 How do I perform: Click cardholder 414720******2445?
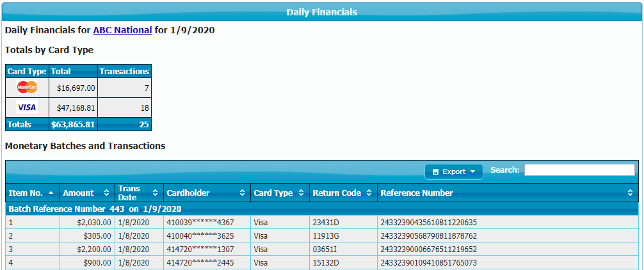pos(200,263)
